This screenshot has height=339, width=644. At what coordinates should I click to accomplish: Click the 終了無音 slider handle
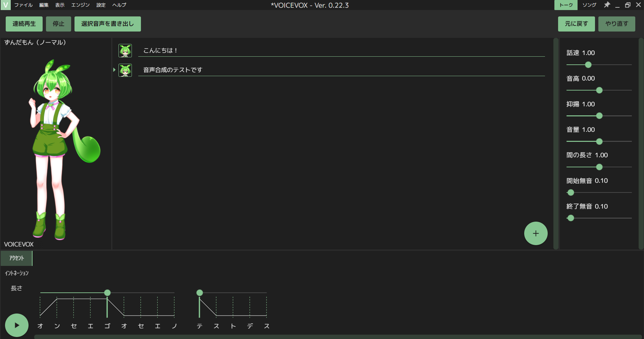[571, 218]
